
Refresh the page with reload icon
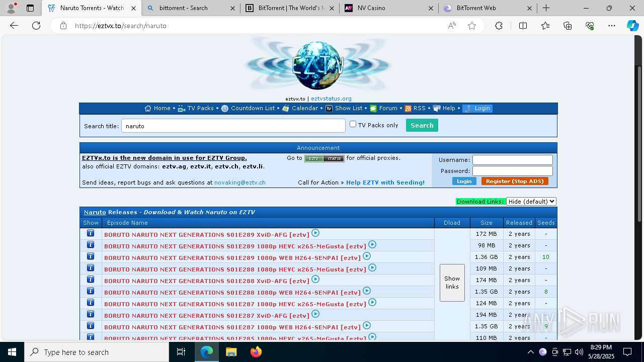point(36,26)
